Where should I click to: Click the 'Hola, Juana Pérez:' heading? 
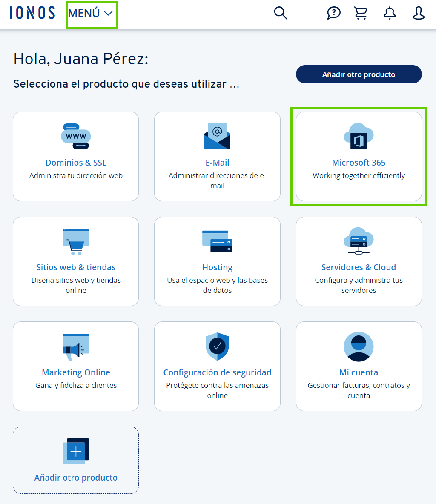click(81, 59)
